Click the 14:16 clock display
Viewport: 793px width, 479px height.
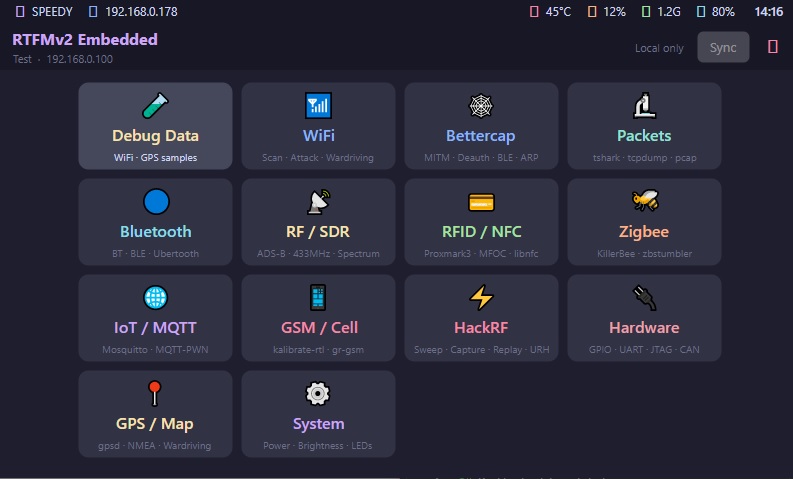769,12
